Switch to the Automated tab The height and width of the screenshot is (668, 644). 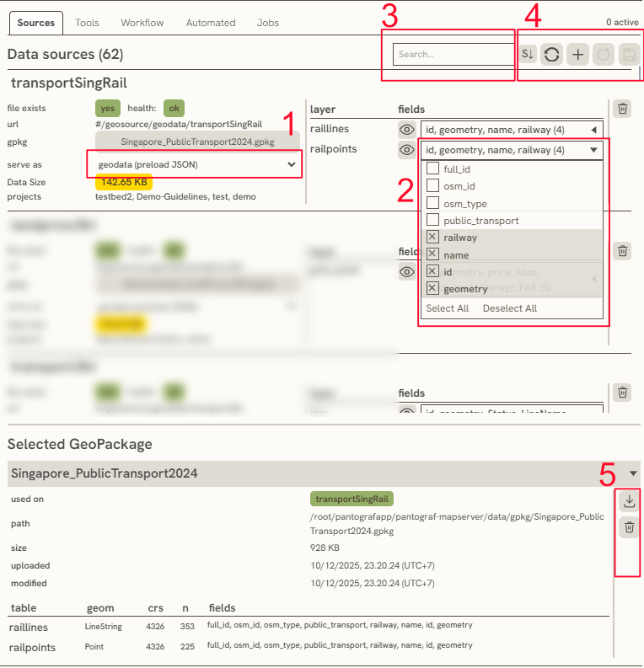[211, 23]
